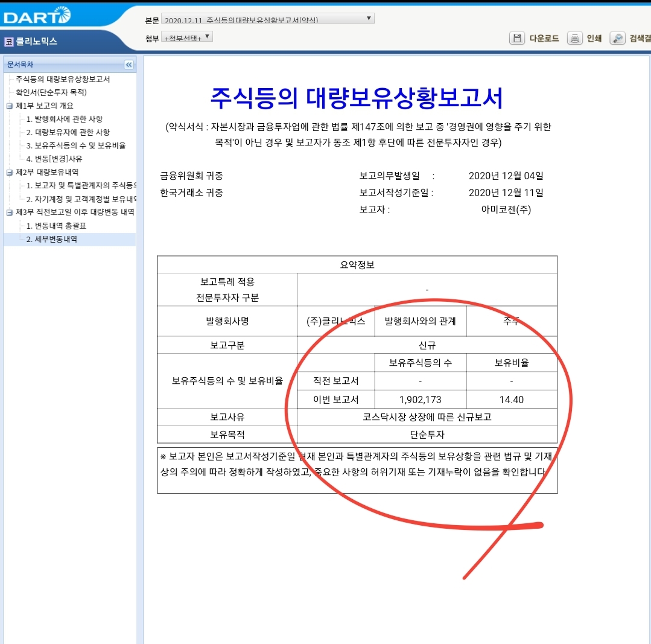Collapse the 제1부 보고의 개요 tree node
Viewport: 651px width, 644px height.
click(10, 106)
